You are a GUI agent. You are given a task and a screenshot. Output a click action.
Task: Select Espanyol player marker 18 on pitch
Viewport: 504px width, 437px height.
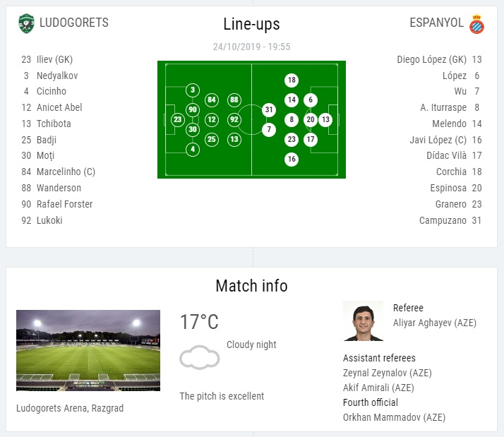coord(292,80)
